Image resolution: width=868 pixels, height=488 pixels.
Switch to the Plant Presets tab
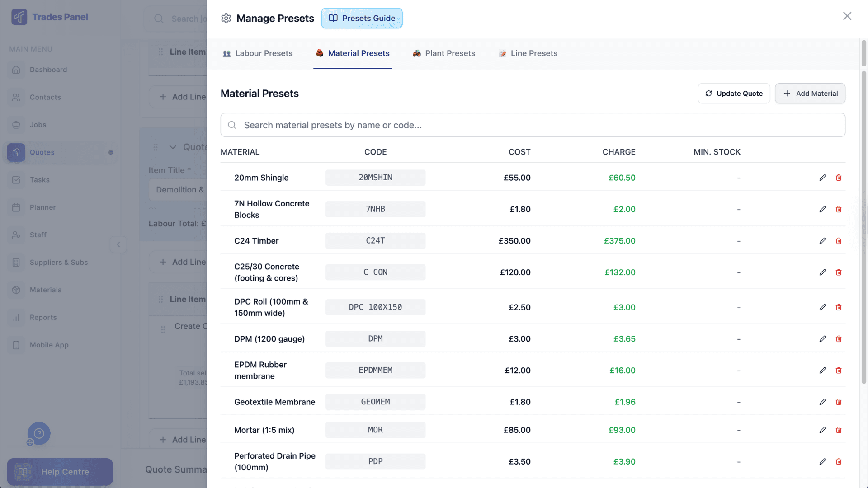(443, 53)
